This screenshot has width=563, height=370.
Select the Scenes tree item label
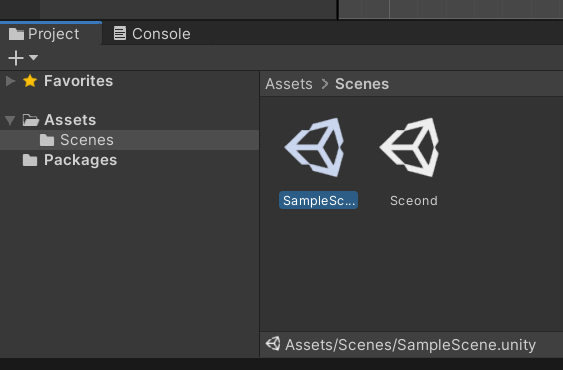(x=87, y=140)
